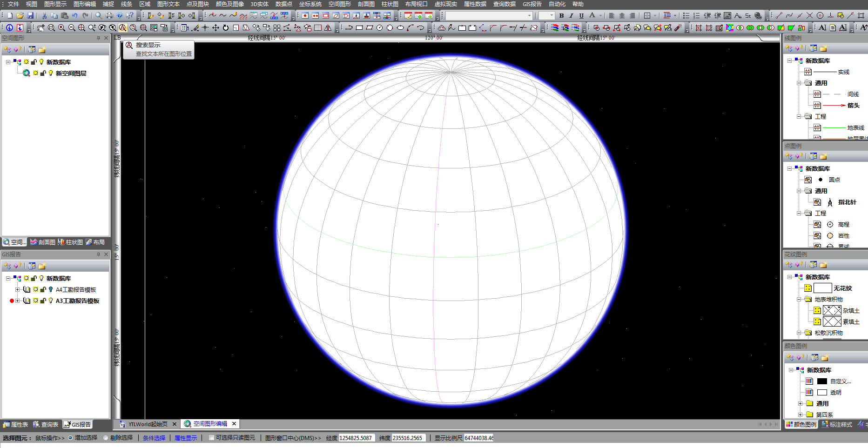Select the 剔除选择 radio button
868x448 pixels.
coord(106,438)
